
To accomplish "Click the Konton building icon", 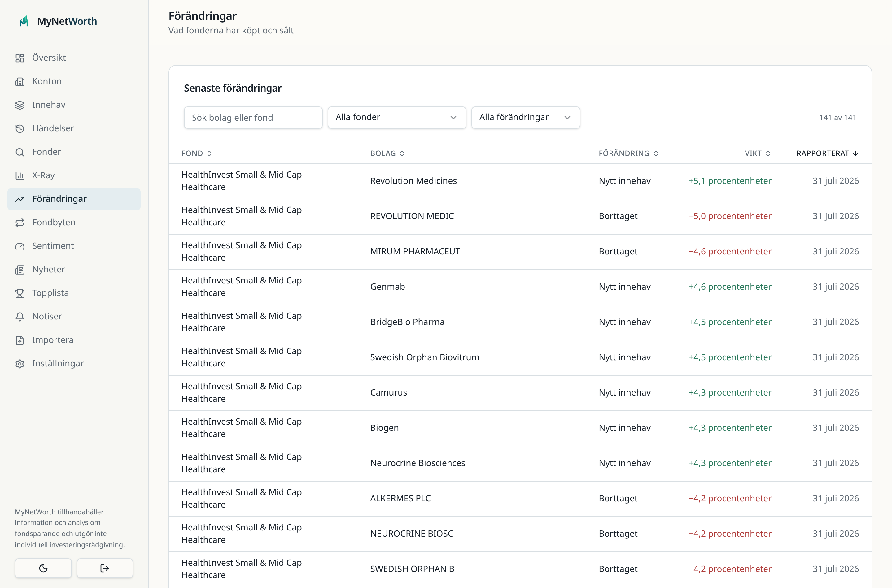I will click(20, 81).
